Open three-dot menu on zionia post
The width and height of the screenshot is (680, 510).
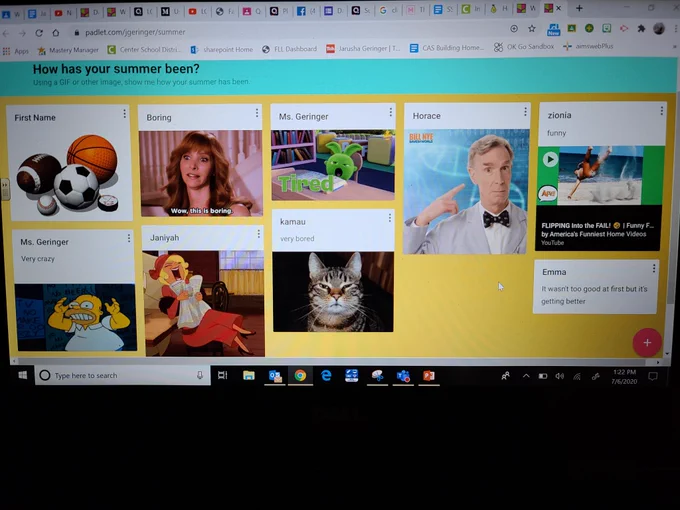click(661, 111)
